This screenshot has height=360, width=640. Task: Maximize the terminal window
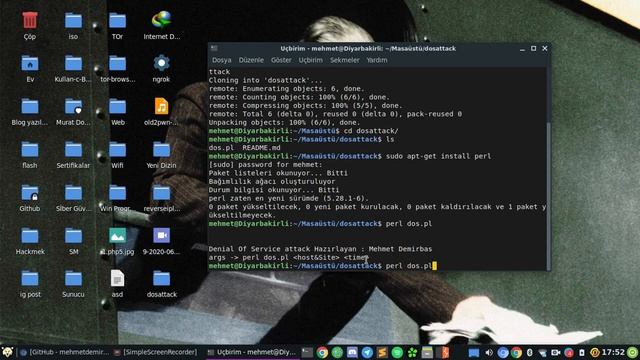pos(533,48)
